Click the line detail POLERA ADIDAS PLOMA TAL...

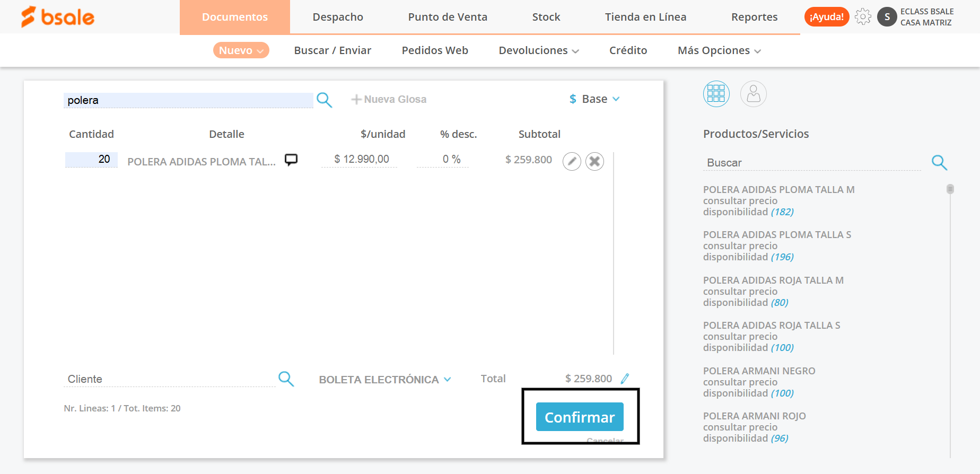(x=202, y=162)
